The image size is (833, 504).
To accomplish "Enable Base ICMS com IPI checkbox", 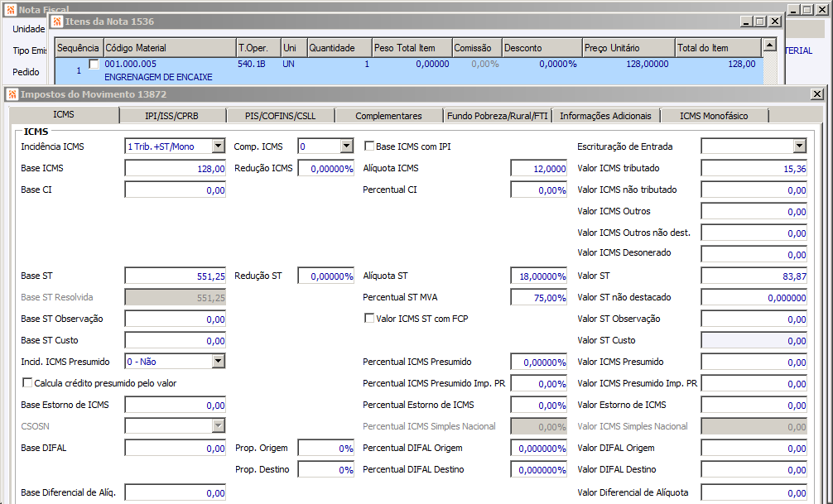I will (369, 146).
